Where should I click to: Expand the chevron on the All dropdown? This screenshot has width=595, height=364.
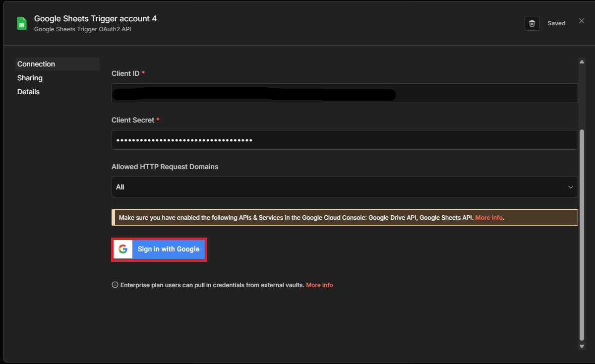pos(570,187)
